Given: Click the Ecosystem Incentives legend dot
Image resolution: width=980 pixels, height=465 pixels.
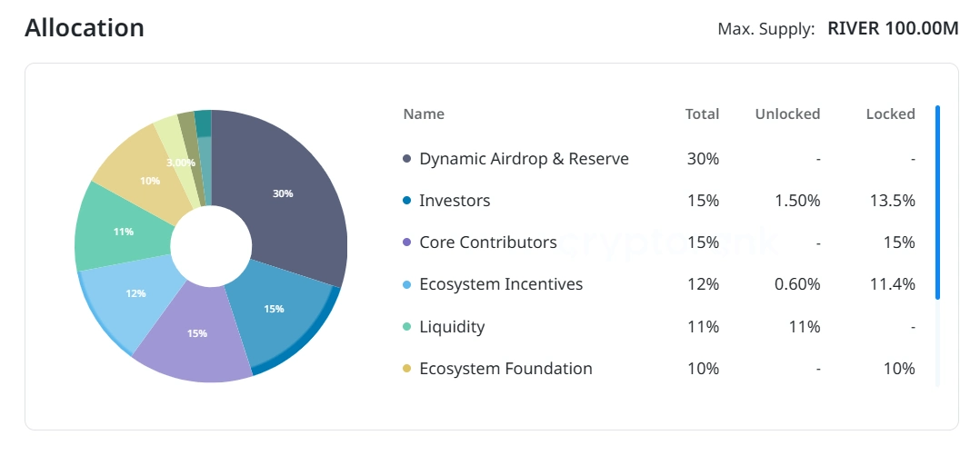Looking at the screenshot, I should [407, 284].
